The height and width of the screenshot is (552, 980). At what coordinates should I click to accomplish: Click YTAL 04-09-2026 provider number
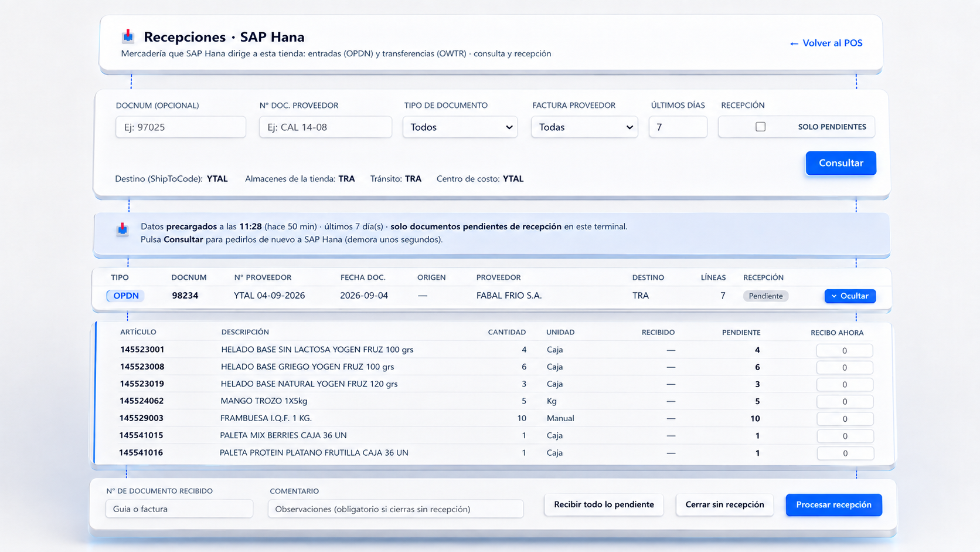(x=269, y=296)
